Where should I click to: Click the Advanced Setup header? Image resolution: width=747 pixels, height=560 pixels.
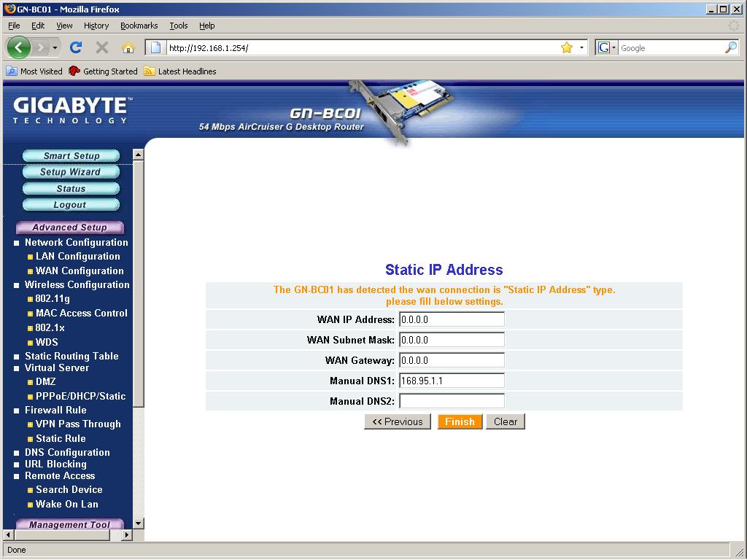70,227
